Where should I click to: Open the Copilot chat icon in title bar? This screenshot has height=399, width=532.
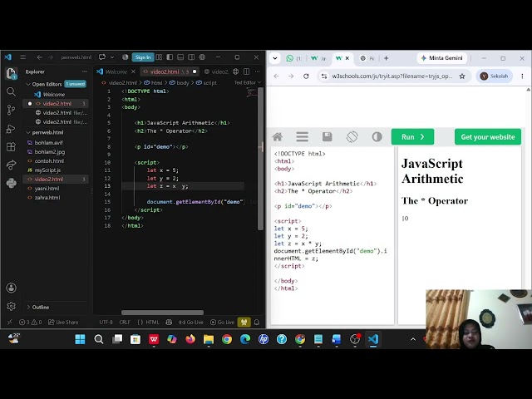102,57
